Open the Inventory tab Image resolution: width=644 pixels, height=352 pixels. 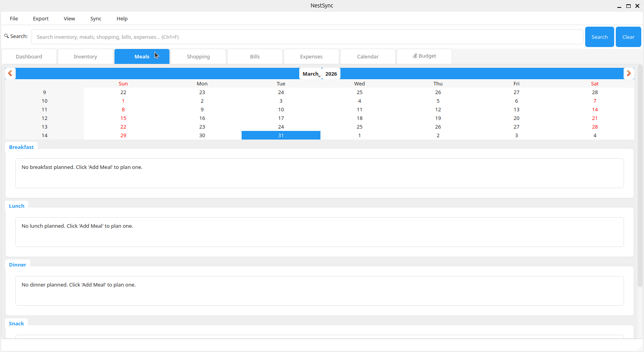click(x=86, y=56)
